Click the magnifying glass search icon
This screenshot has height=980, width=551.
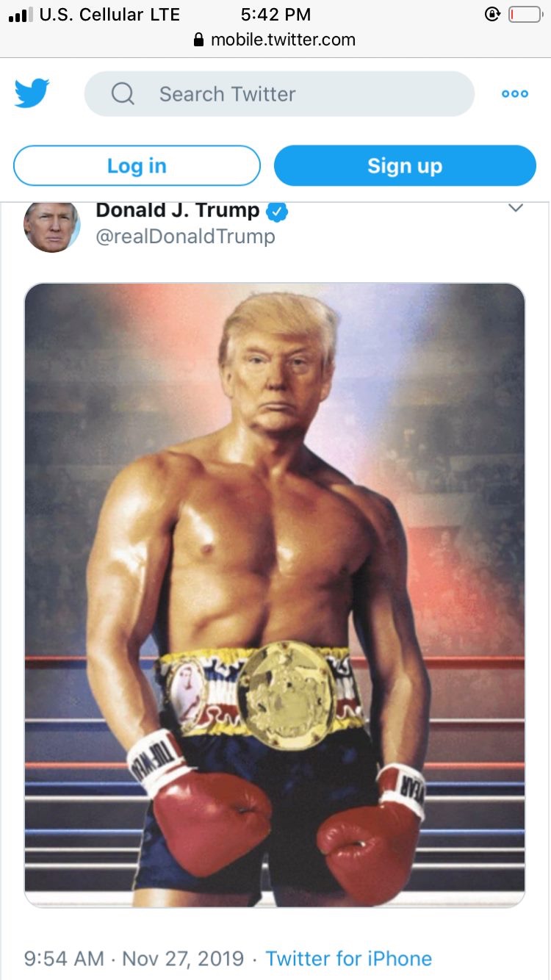click(123, 94)
